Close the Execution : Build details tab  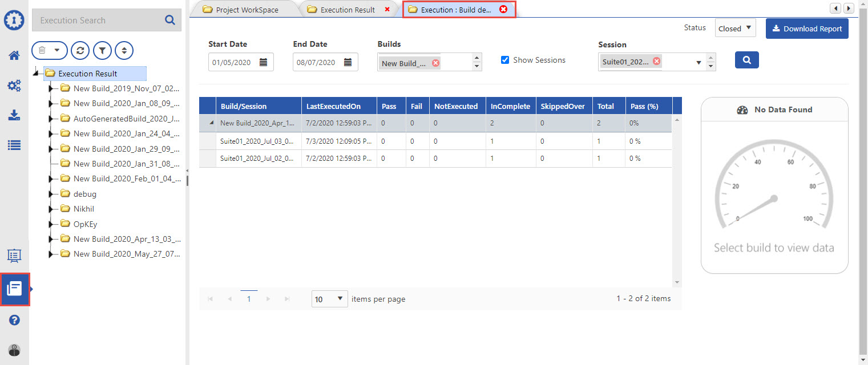point(503,9)
